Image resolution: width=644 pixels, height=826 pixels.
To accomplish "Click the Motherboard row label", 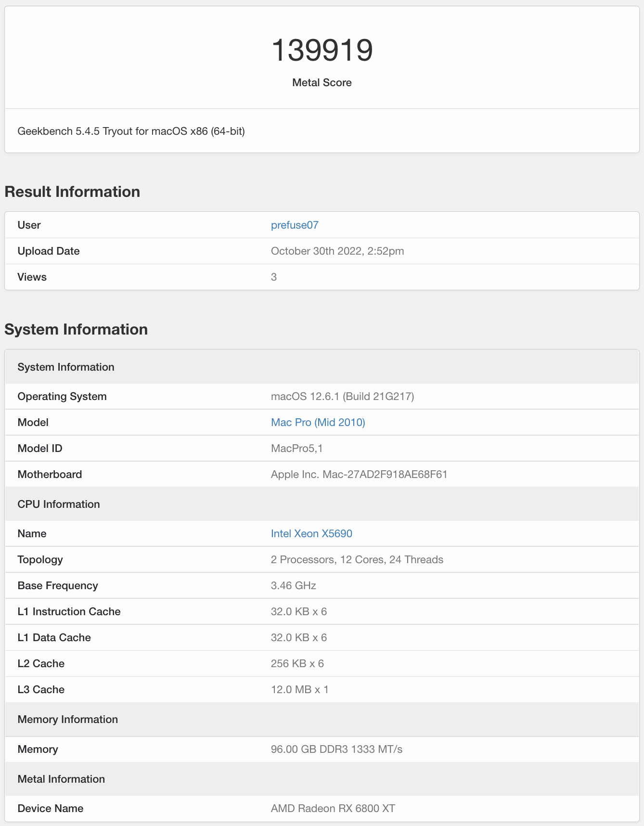I will 50,474.
